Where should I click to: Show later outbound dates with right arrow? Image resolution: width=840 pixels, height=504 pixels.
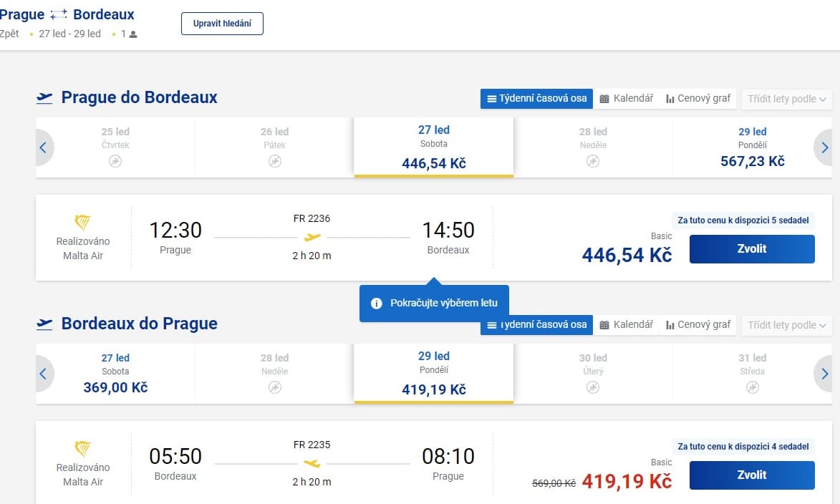(x=824, y=147)
